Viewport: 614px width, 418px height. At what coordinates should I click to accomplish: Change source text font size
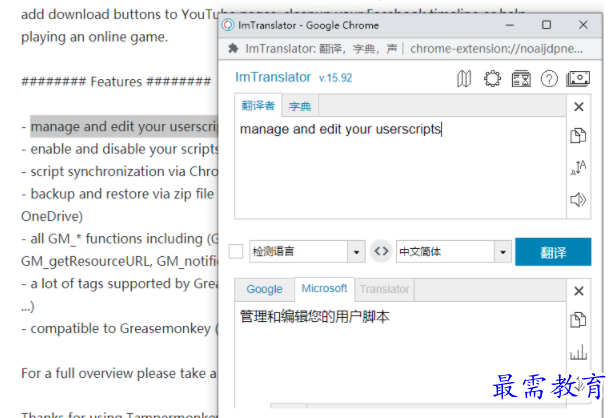578,168
